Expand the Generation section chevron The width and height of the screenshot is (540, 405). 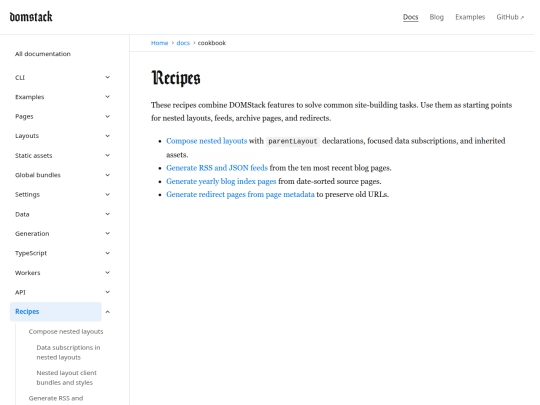point(107,233)
